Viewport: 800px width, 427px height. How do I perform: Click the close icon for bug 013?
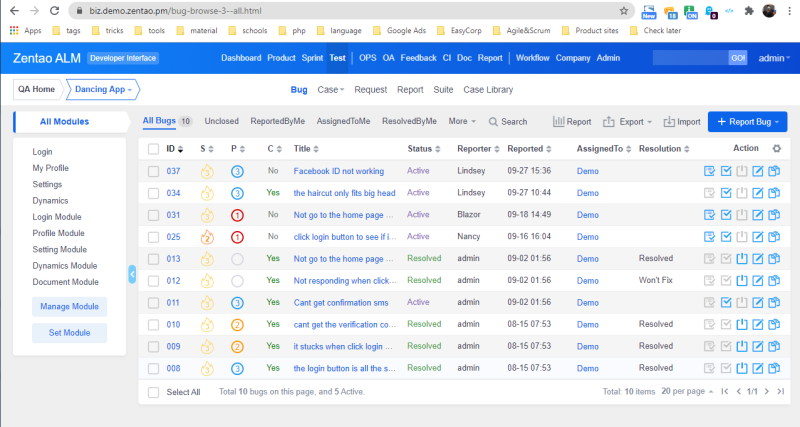click(742, 258)
